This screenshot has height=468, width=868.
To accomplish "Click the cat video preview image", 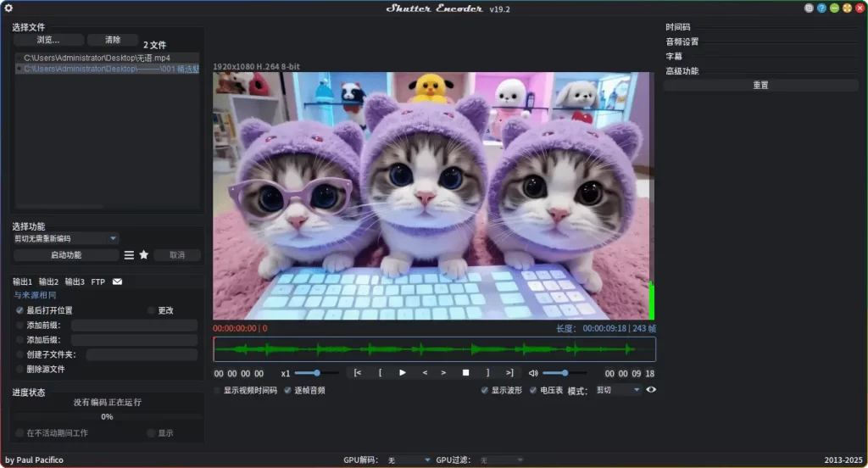I will point(433,196).
